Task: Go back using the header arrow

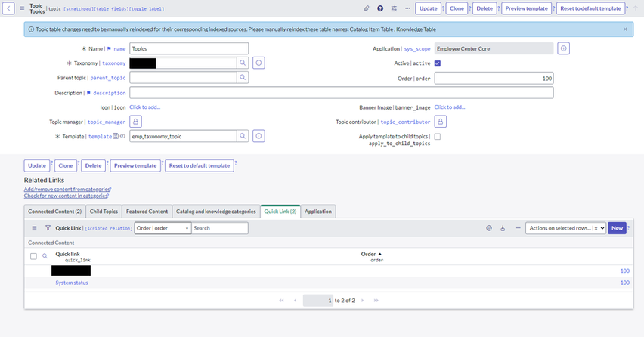Action: 8,8
